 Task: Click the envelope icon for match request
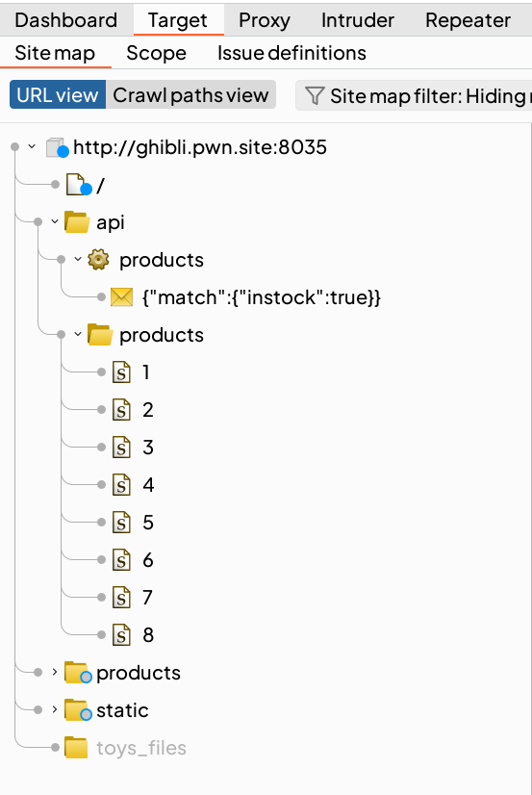(x=121, y=297)
